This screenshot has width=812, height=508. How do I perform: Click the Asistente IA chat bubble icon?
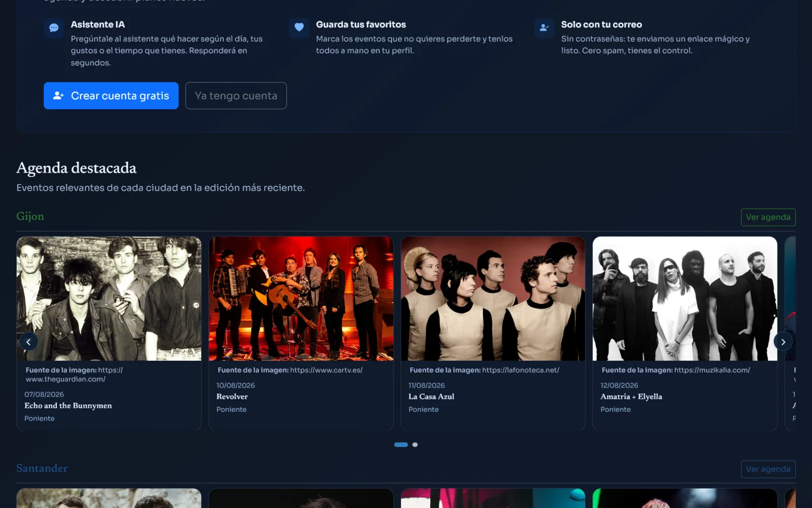tap(54, 28)
